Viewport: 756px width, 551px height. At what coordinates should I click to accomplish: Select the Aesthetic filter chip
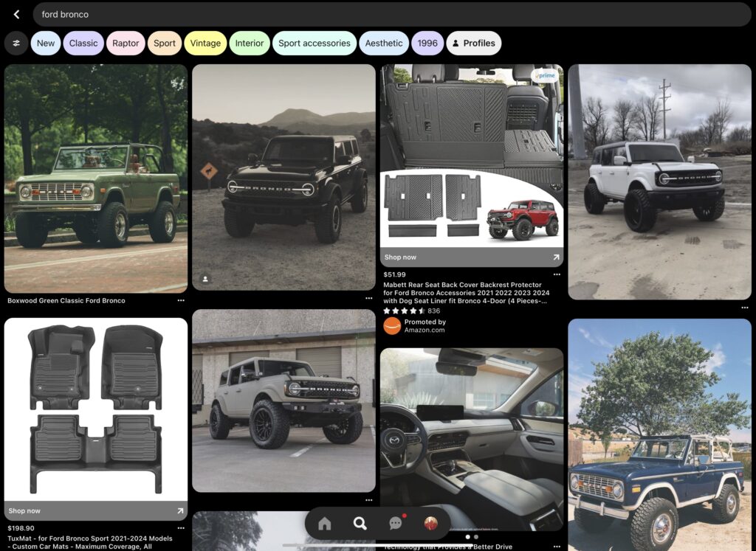pyautogui.click(x=384, y=44)
